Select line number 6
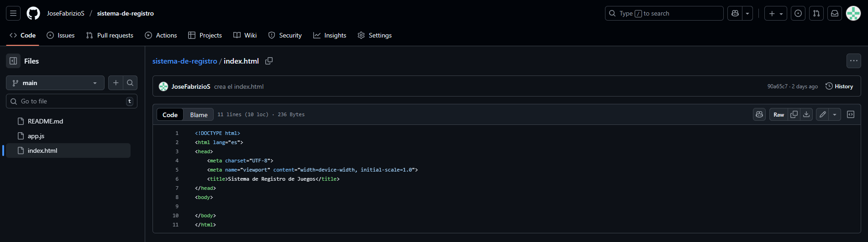Viewport: 868px width, 242px height. point(177,179)
